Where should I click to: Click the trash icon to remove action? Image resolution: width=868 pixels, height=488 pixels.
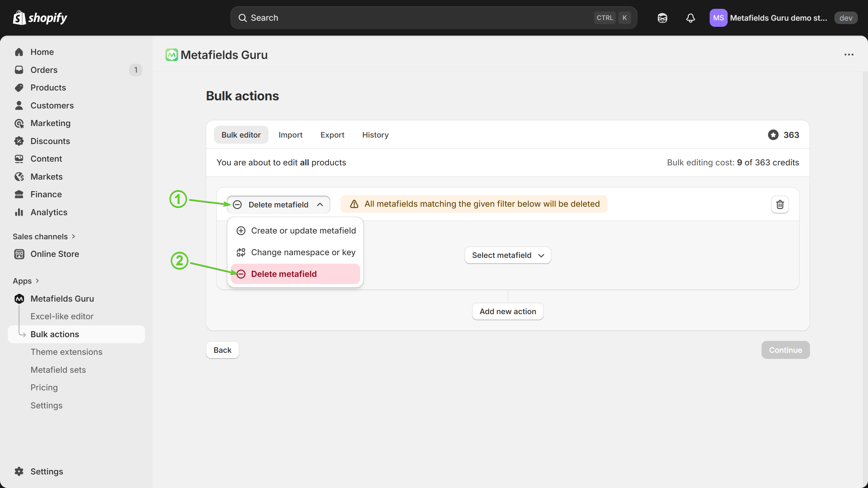(x=780, y=204)
